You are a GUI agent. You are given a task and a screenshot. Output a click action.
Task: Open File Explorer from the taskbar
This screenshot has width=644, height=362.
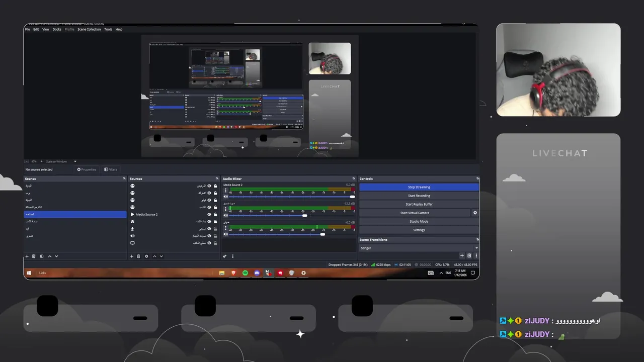click(x=221, y=273)
